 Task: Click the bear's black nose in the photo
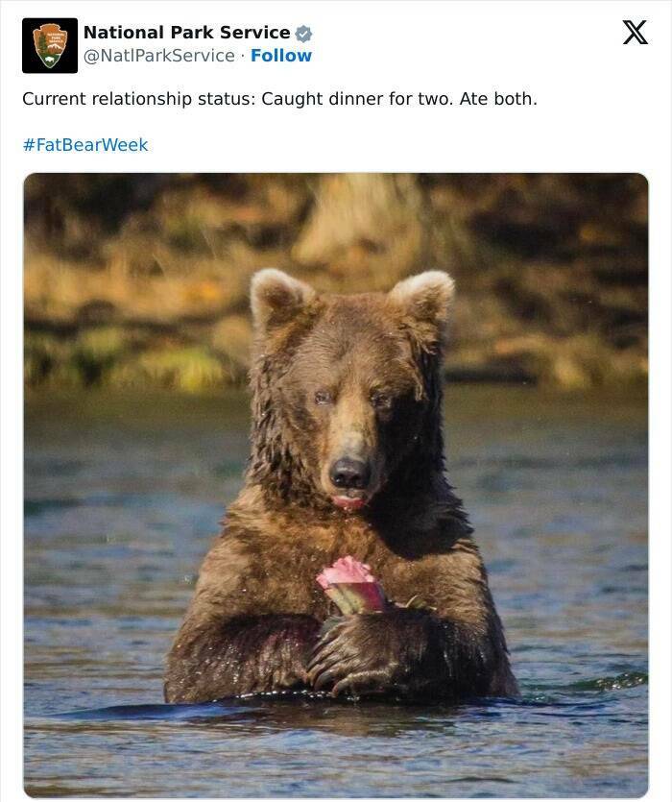pos(349,473)
